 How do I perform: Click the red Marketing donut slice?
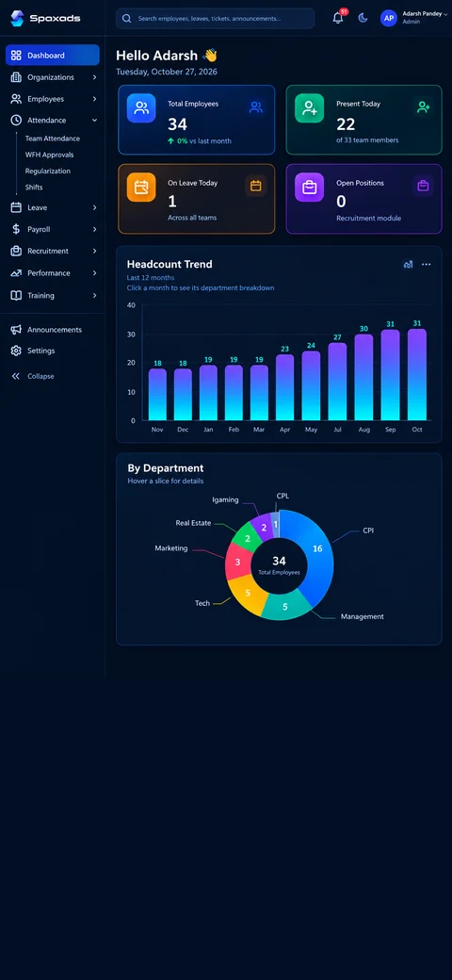click(x=237, y=562)
